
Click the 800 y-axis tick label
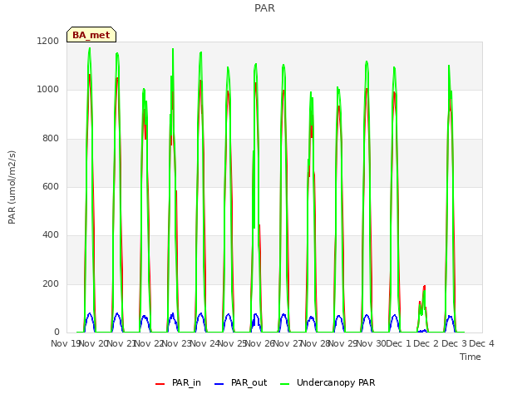click(51, 139)
